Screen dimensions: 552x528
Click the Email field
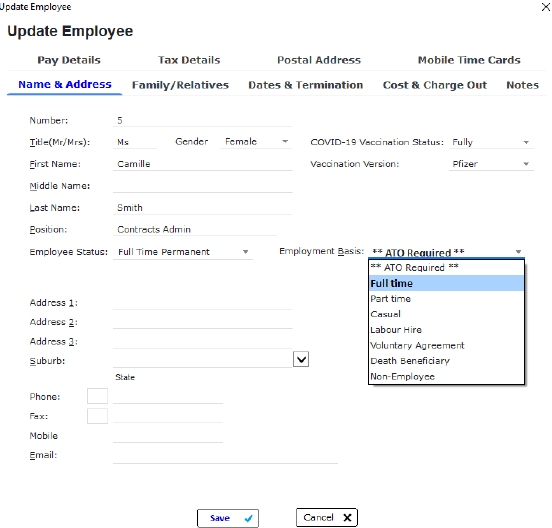(225, 456)
